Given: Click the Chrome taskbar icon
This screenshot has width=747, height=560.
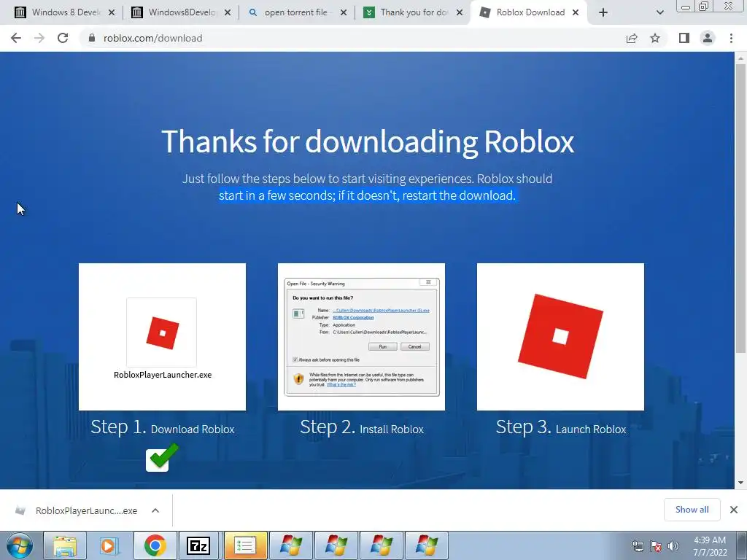Looking at the screenshot, I should tap(155, 545).
